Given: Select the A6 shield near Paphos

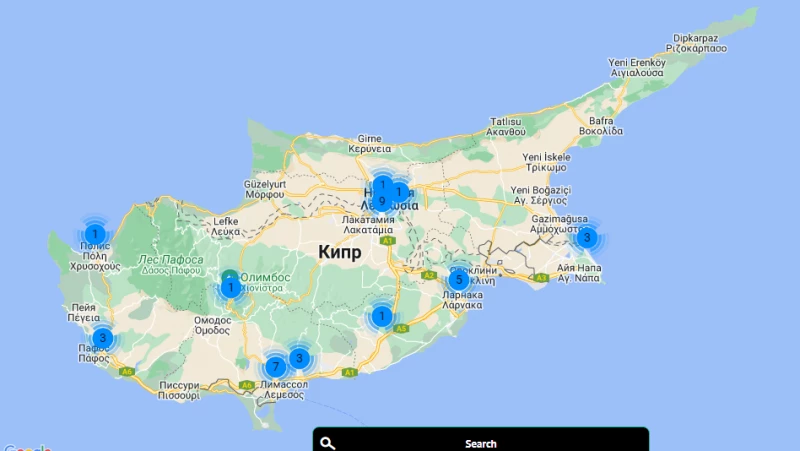Looking at the screenshot, I should pos(127,371).
